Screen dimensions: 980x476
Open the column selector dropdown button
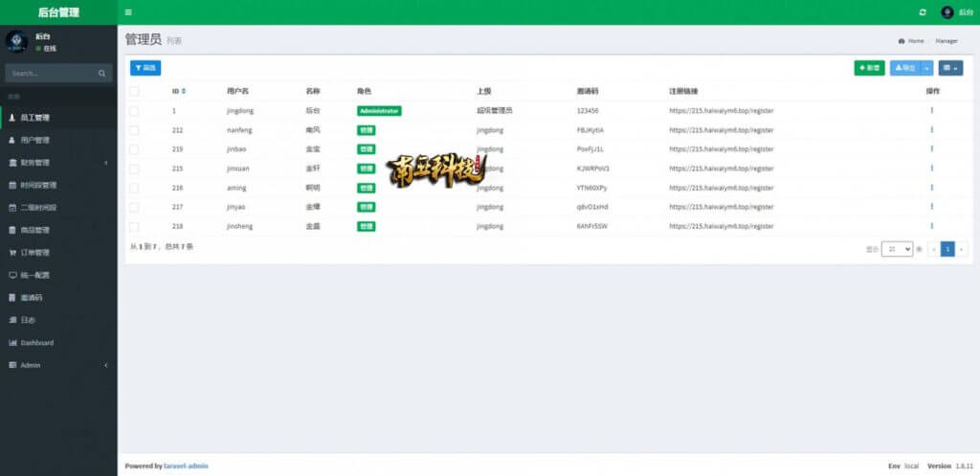coord(950,68)
